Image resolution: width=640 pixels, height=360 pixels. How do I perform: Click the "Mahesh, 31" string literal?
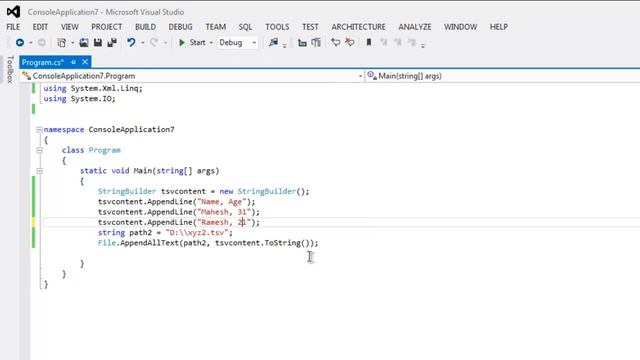coord(224,212)
